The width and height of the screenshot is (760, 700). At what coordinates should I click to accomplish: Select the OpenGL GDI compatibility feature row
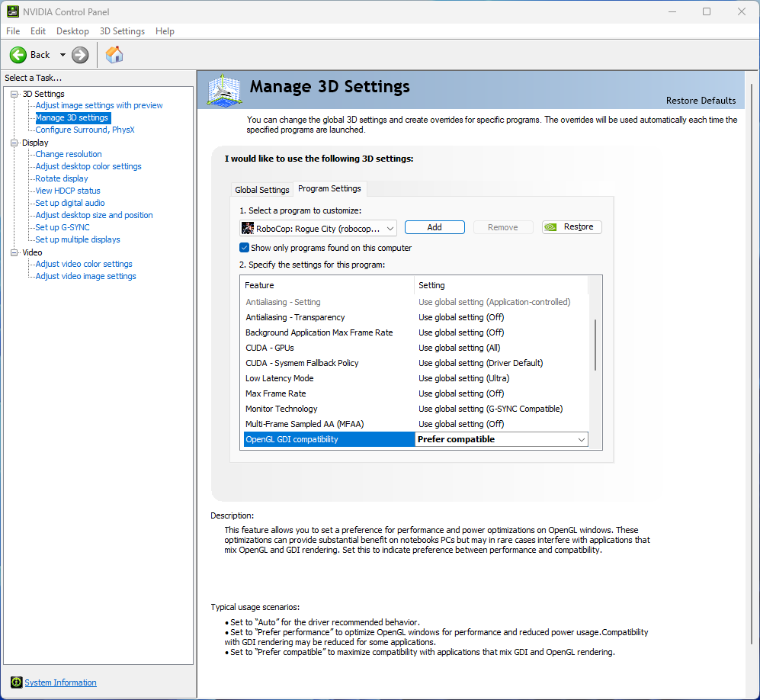tap(329, 439)
